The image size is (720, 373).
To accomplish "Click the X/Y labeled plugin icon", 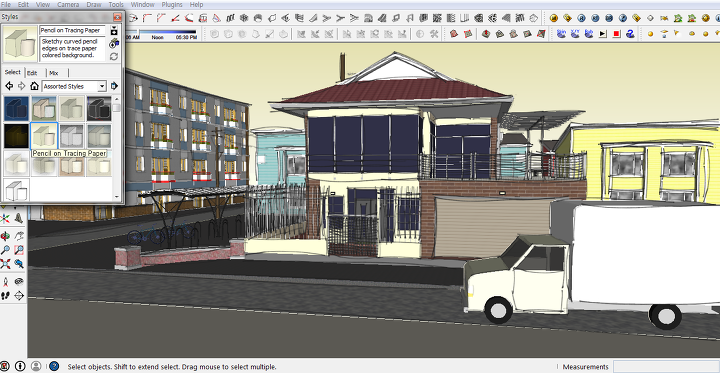I will pyautogui.click(x=575, y=34).
